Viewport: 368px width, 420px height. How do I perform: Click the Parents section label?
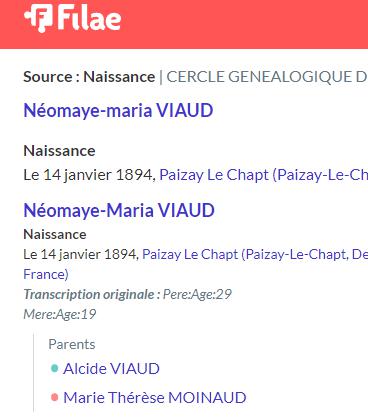click(72, 344)
